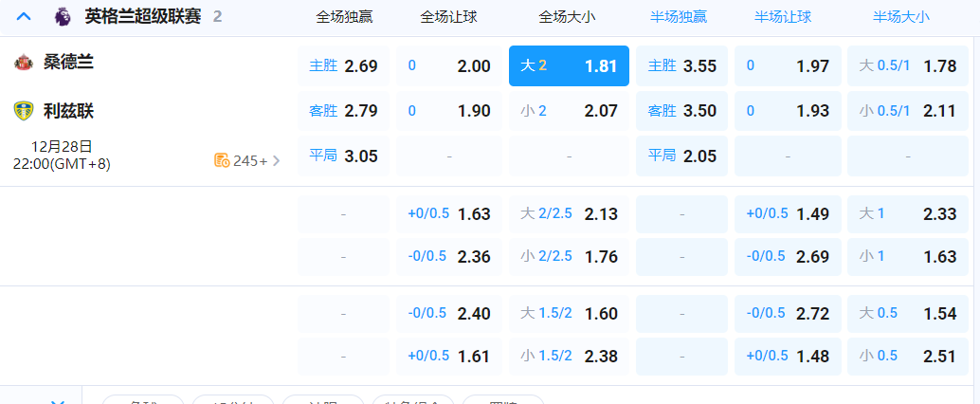Select half-time +0/0.5 at 1.49
This screenshot has width=980, height=404.
788,214
